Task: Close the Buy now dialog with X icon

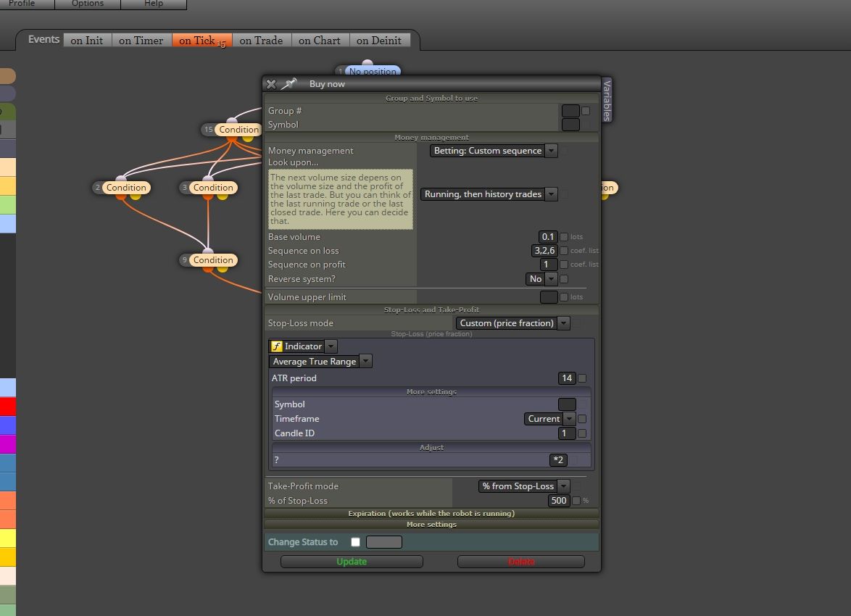Action: [271, 84]
